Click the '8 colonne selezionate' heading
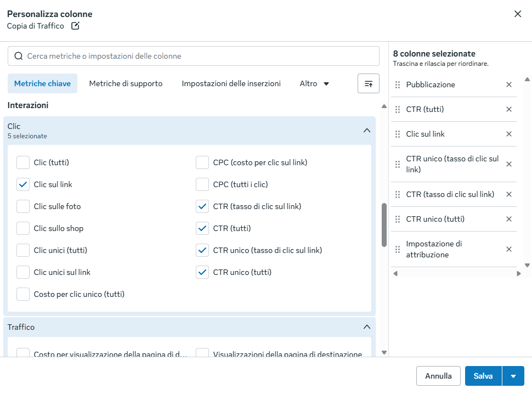This screenshot has width=532, height=394. [434, 54]
